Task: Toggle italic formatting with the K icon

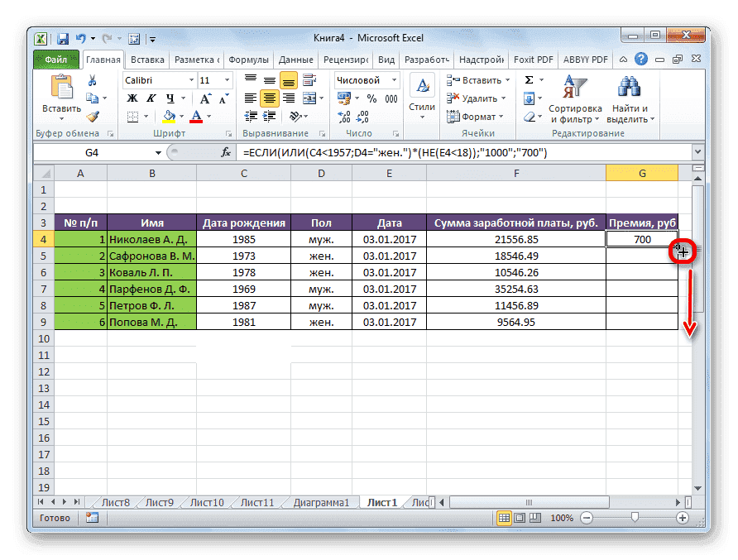Action: [151, 98]
